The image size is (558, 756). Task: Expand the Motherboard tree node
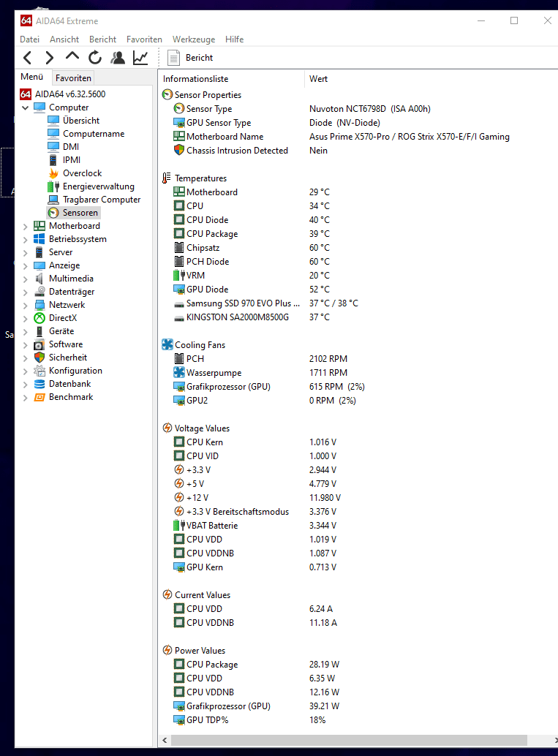click(25, 226)
